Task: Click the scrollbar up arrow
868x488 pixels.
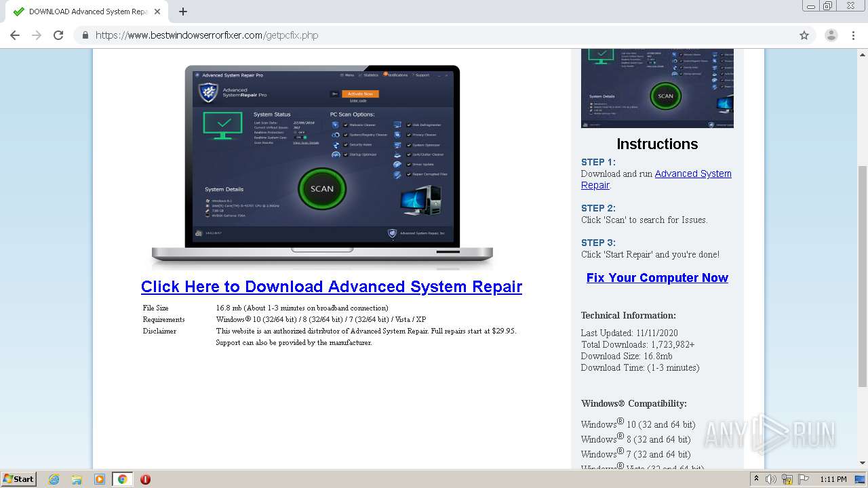Action: pyautogui.click(x=863, y=54)
